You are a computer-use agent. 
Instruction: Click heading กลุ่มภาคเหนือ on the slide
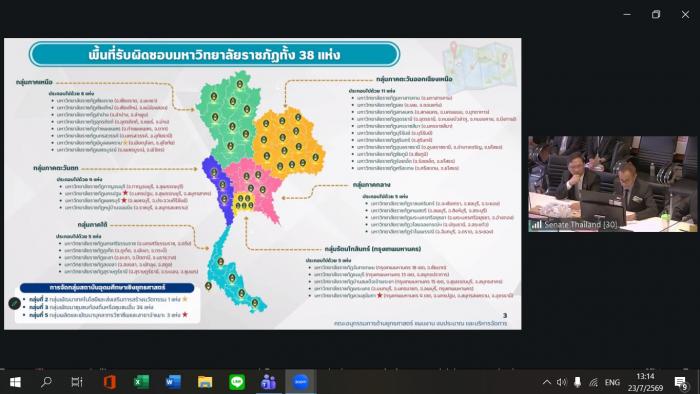tap(34, 82)
